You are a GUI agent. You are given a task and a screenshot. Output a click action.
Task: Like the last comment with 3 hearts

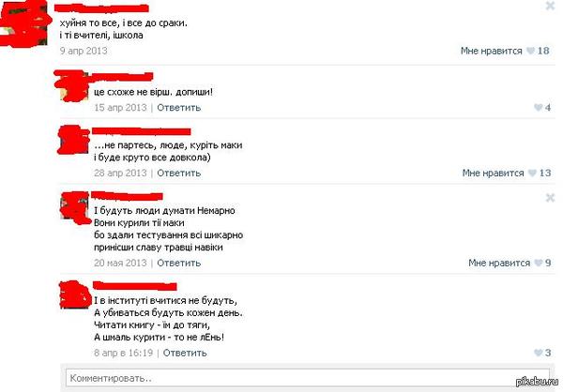click(x=538, y=353)
